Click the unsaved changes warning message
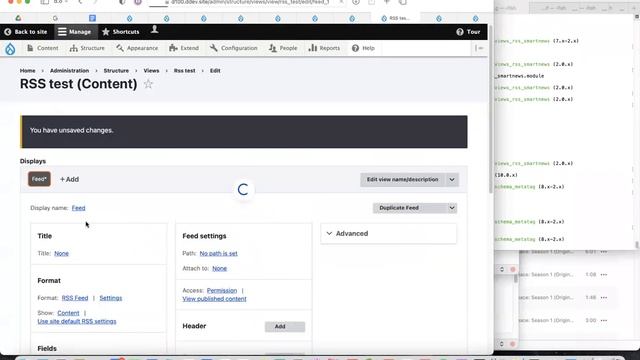 pos(244,132)
